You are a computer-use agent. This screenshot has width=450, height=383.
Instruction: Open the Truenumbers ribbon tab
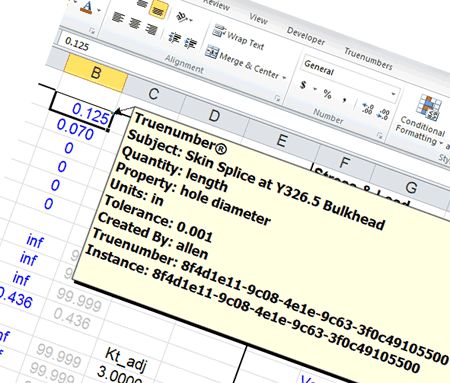pyautogui.click(x=368, y=59)
